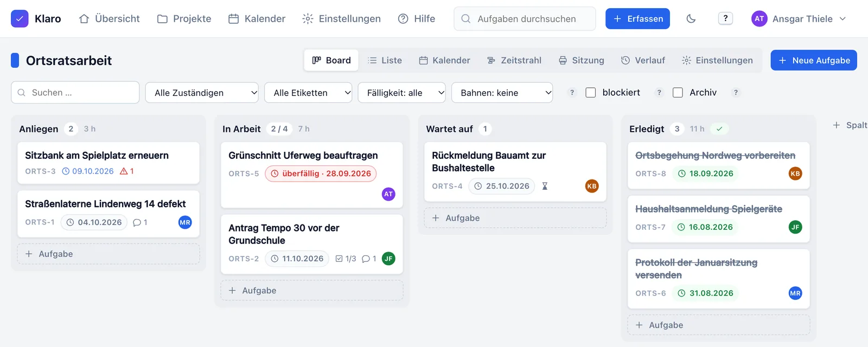Add a new Spalte to board
The height and width of the screenshot is (347, 868).
(x=850, y=125)
